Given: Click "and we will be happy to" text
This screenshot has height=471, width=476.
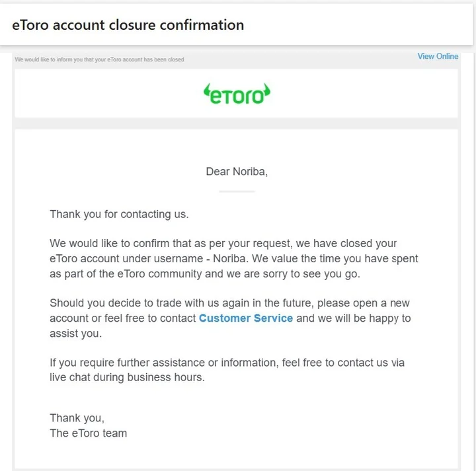Looking at the screenshot, I should click(353, 318).
